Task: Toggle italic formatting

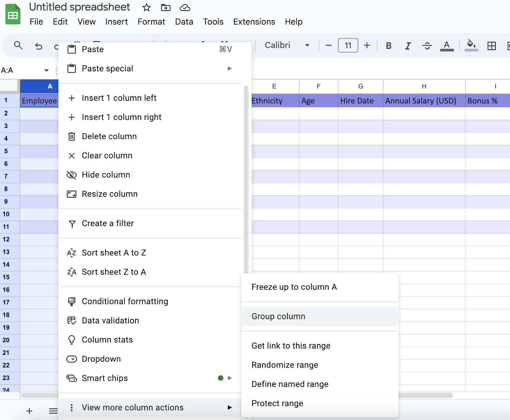Action: click(408, 46)
